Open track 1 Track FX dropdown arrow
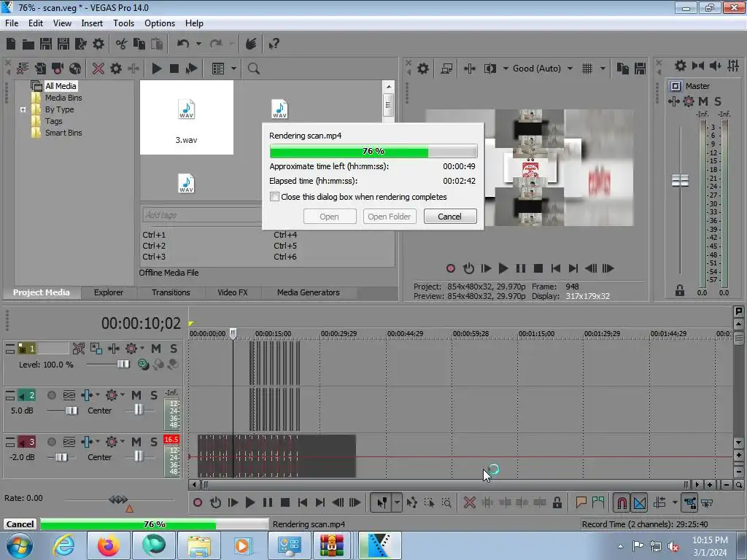This screenshot has width=747, height=560. [142, 348]
